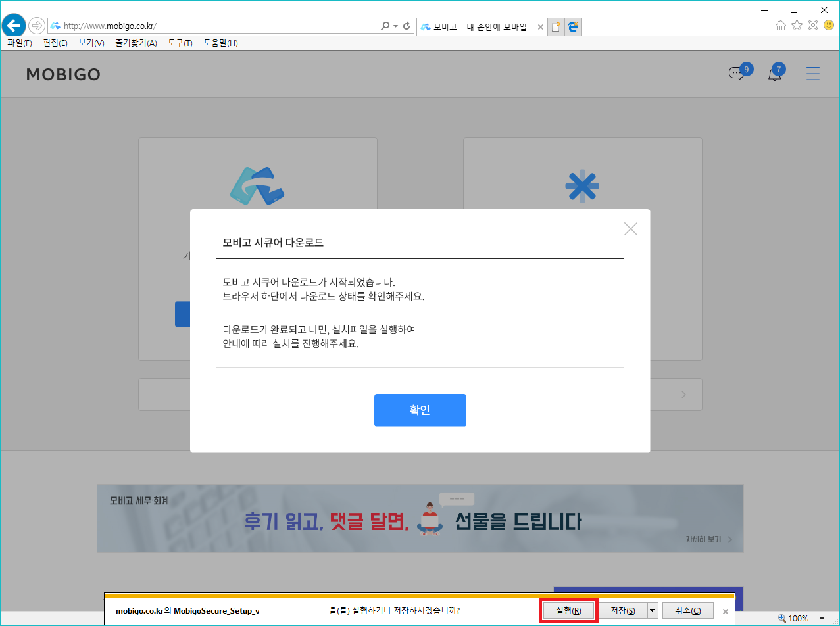Open the IE Home icon
840x626 pixels.
[x=781, y=26]
